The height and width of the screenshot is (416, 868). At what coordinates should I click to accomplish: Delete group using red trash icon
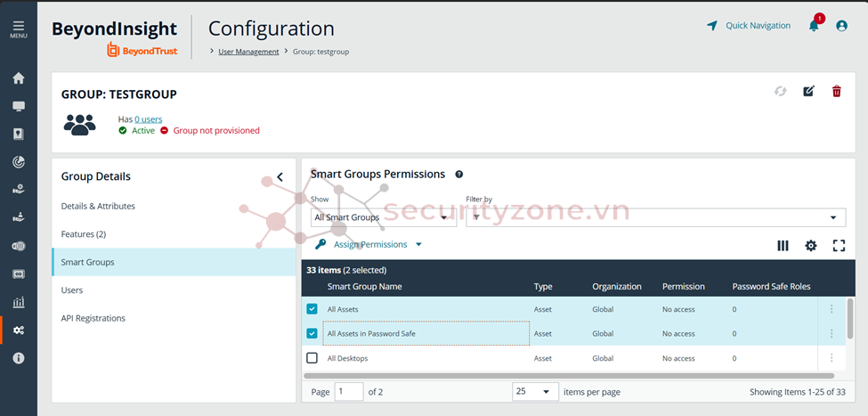point(836,91)
